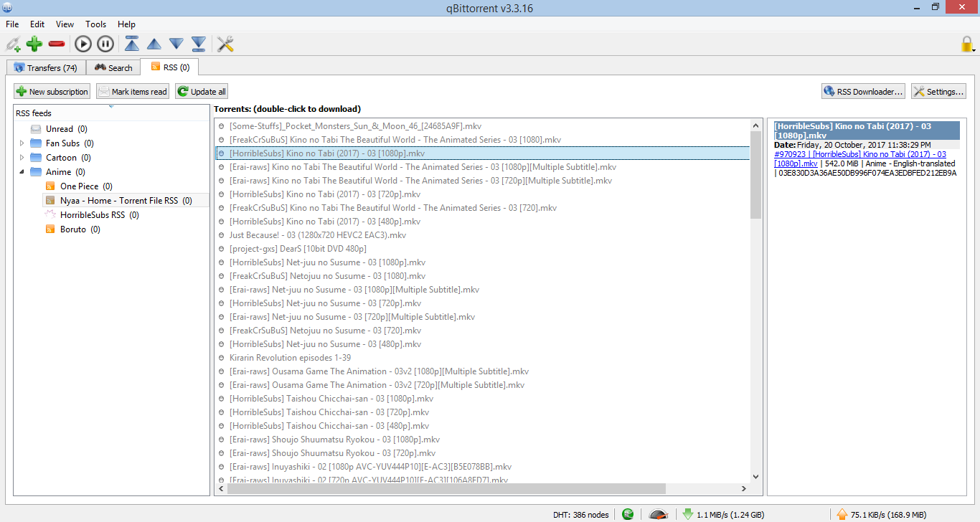Open the Help menu

tap(126, 24)
